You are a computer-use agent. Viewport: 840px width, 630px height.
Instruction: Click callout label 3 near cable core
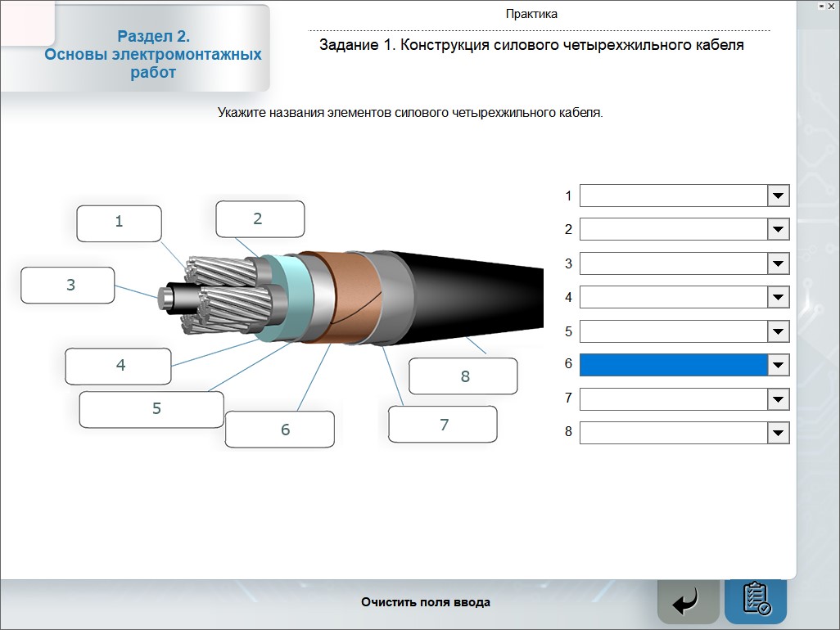click(x=68, y=286)
